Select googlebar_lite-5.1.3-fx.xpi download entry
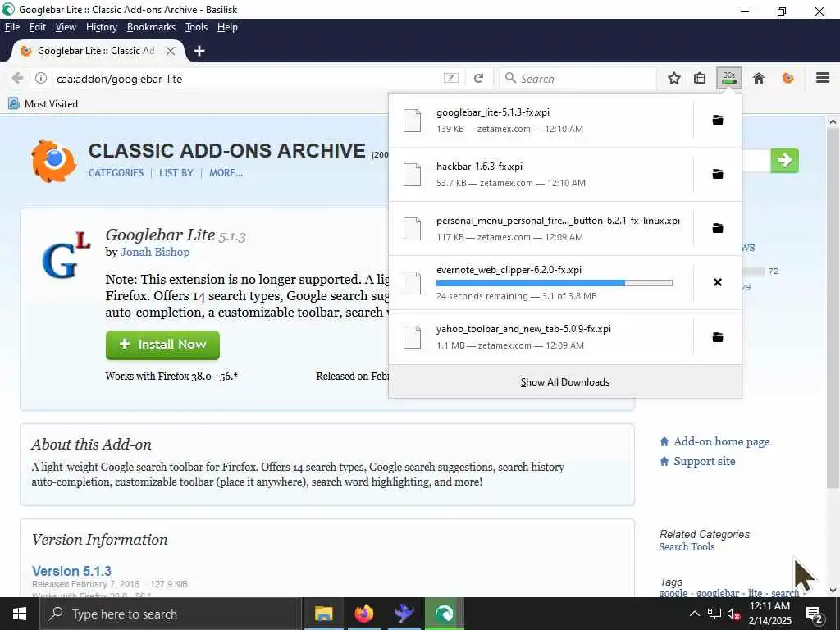 (x=541, y=120)
